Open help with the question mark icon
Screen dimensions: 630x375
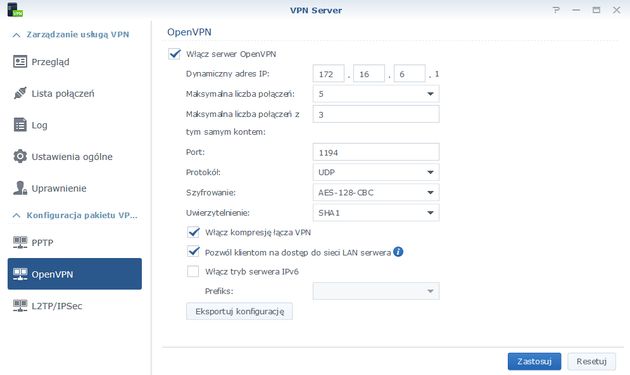(556, 10)
